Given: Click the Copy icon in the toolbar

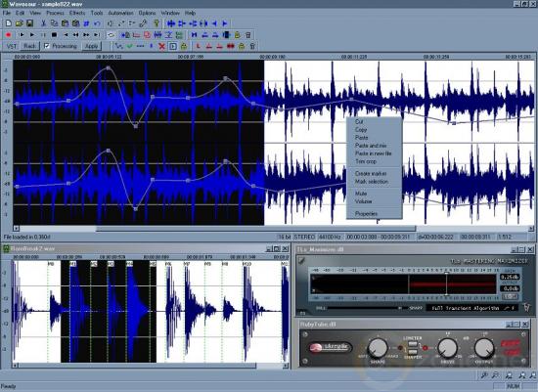Looking at the screenshot, I should [x=54, y=23].
